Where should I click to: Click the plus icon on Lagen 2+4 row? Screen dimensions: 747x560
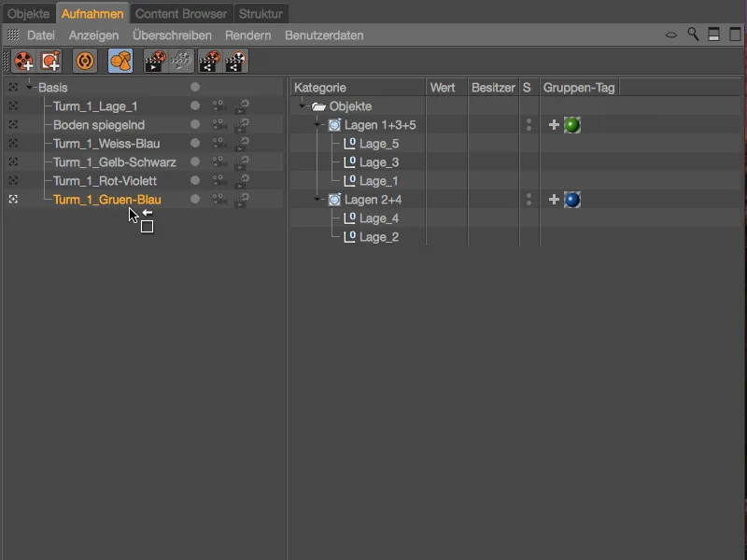pyautogui.click(x=554, y=199)
